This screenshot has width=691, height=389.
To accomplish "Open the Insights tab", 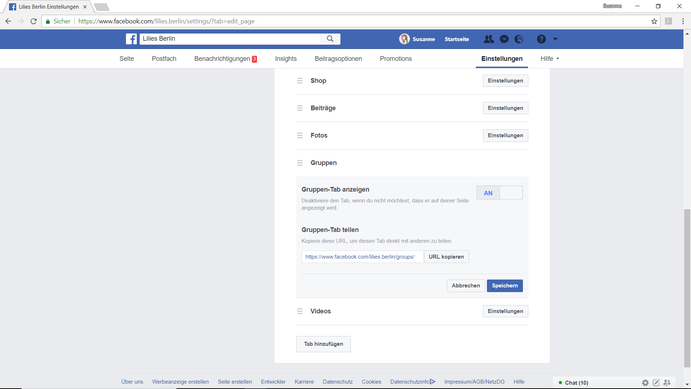I will [x=286, y=59].
